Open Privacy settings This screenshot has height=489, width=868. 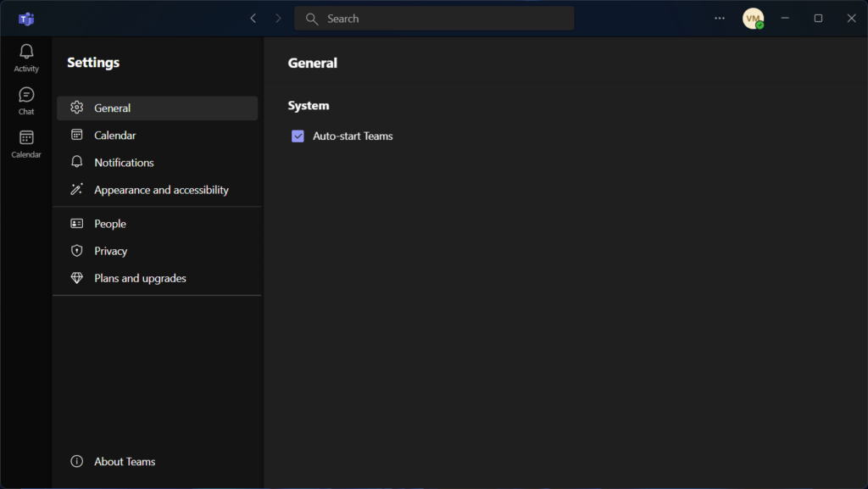[157, 251]
